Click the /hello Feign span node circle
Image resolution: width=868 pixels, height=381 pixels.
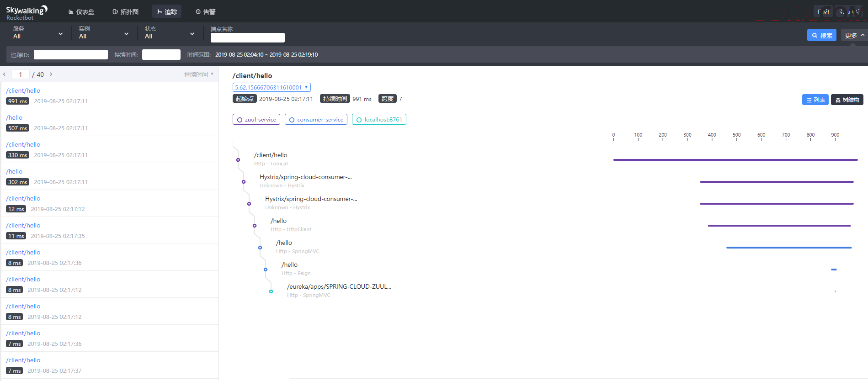[x=266, y=270]
